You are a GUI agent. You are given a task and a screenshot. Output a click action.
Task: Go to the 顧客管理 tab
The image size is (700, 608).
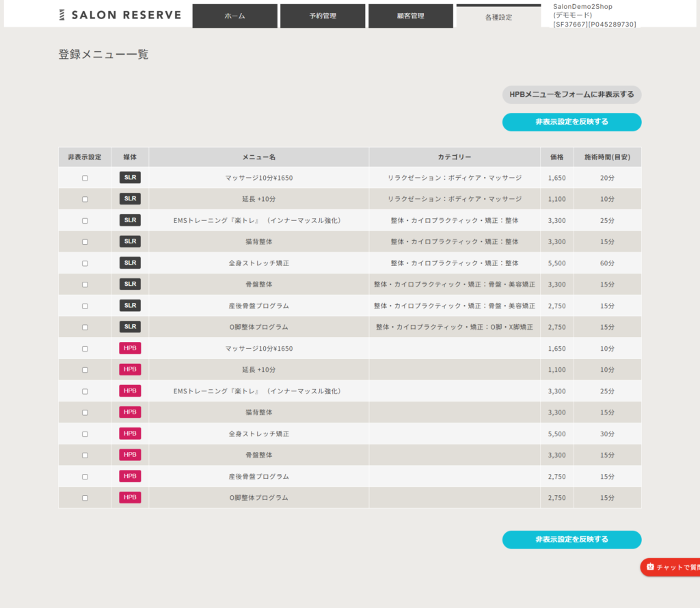(410, 16)
